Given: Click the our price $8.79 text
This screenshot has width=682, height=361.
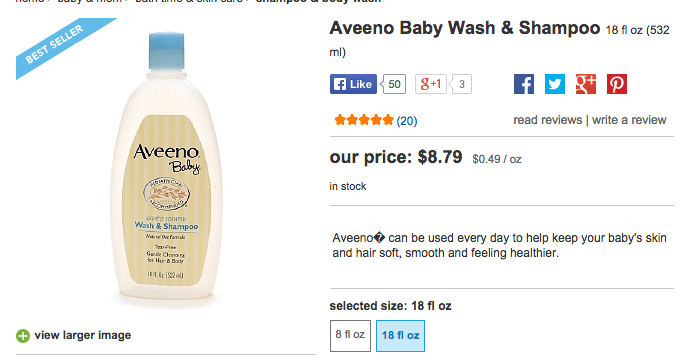Looking at the screenshot, I should pyautogui.click(x=396, y=157).
